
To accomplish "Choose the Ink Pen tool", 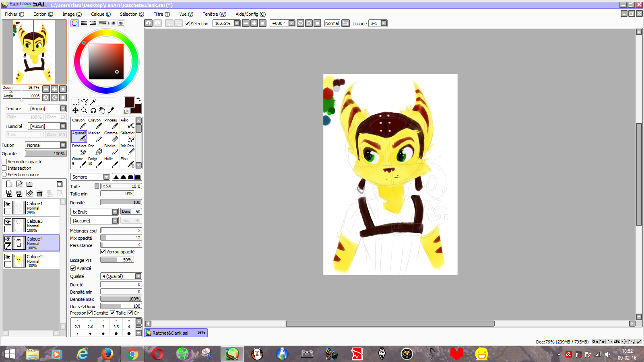I will 127,149.
